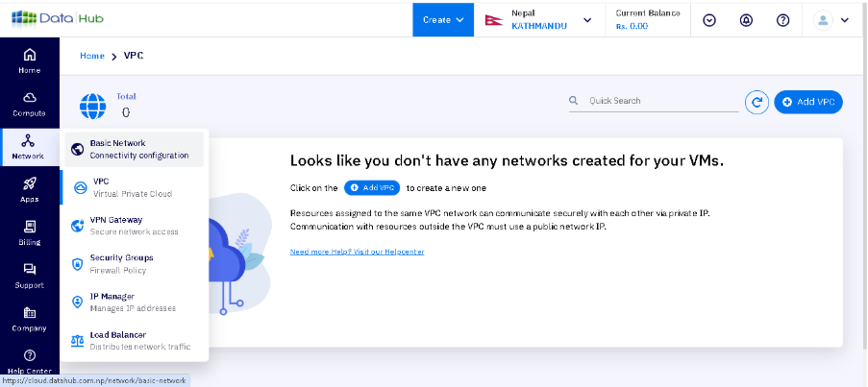Open the Company sidebar icon
Screen dimensions: 868x387
pyautogui.click(x=29, y=318)
